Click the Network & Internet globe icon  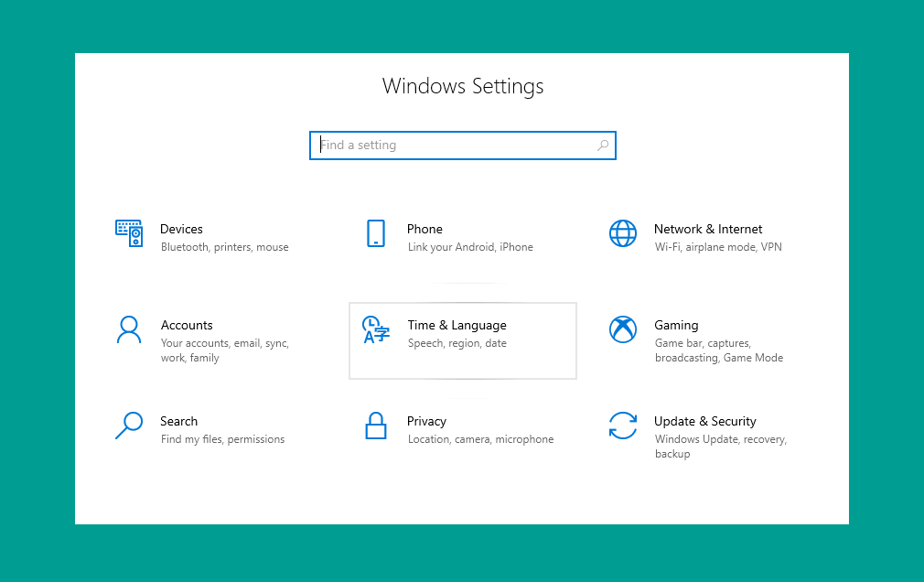623,233
